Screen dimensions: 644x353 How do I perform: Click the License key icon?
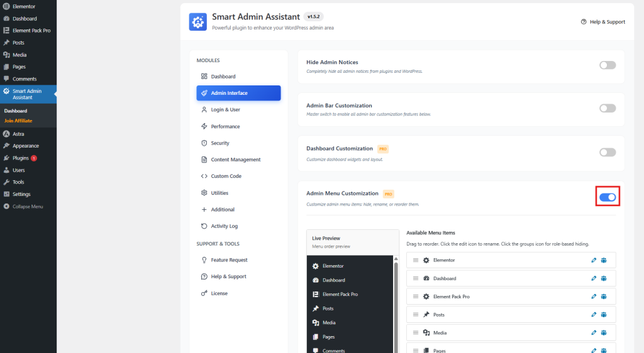click(204, 293)
